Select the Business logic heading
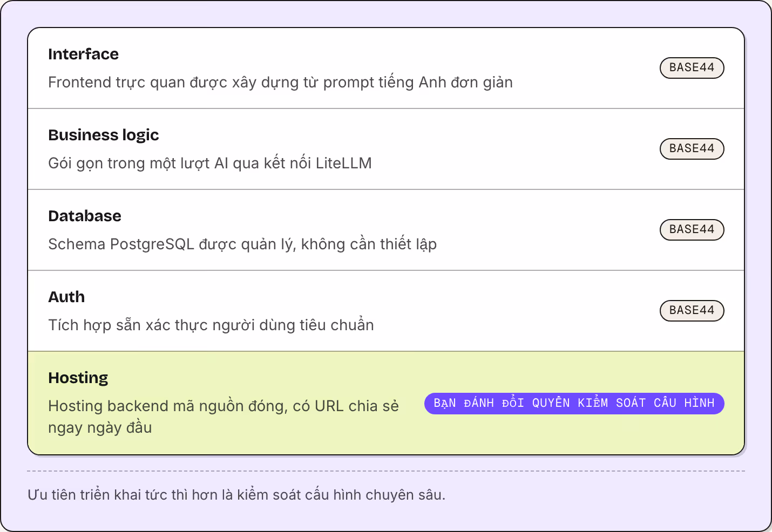Image resolution: width=772 pixels, height=532 pixels. (104, 135)
